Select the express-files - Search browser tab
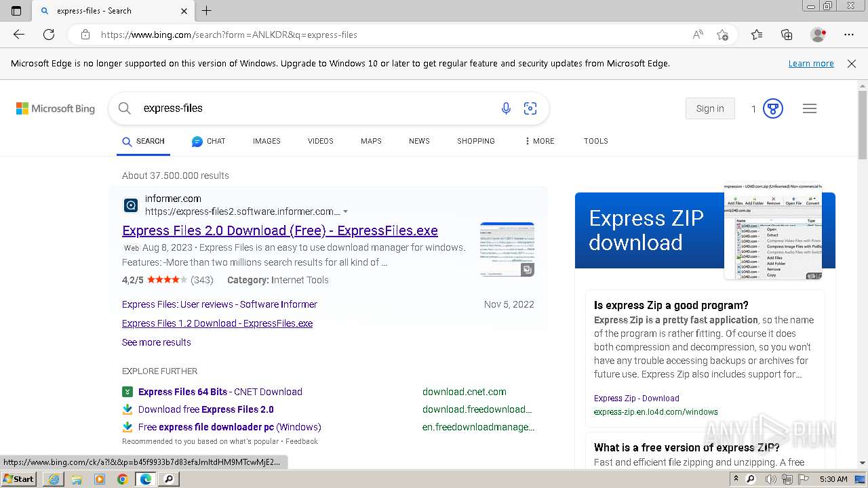Screen dimensions: 868x488 (113, 11)
